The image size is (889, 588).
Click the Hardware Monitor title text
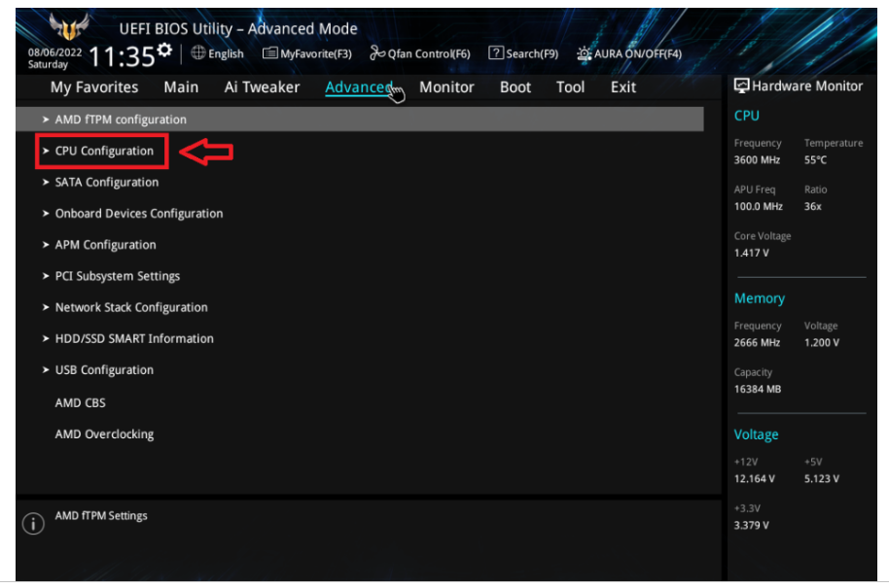coord(807,86)
